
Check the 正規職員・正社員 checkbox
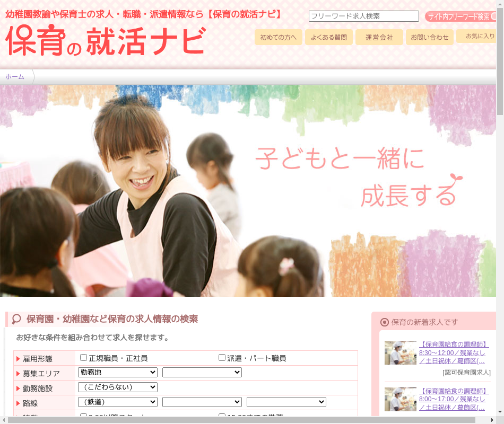tap(83, 358)
